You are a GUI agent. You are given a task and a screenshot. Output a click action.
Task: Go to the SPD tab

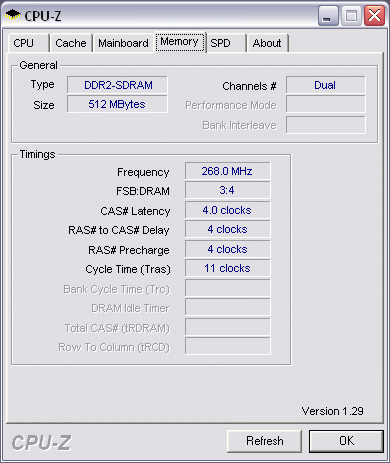[x=227, y=43]
